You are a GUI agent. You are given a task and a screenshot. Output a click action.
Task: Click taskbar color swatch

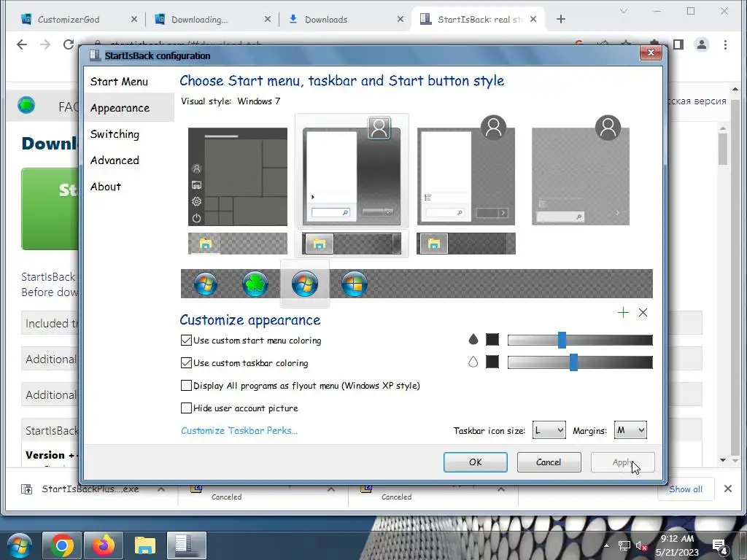492,362
